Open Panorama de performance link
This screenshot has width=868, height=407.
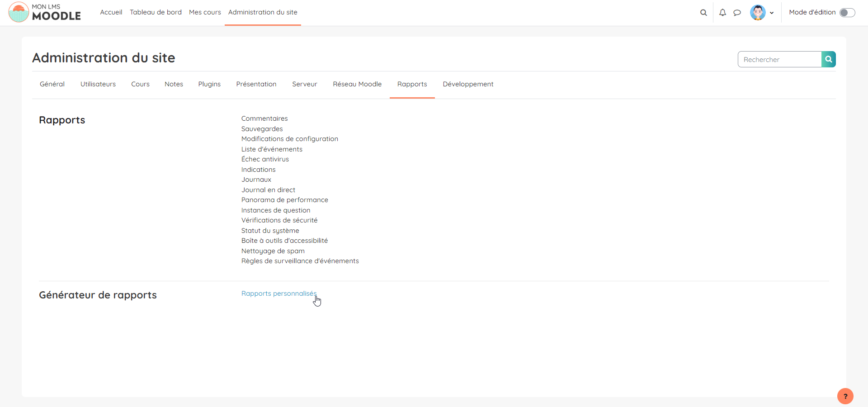[x=284, y=200]
